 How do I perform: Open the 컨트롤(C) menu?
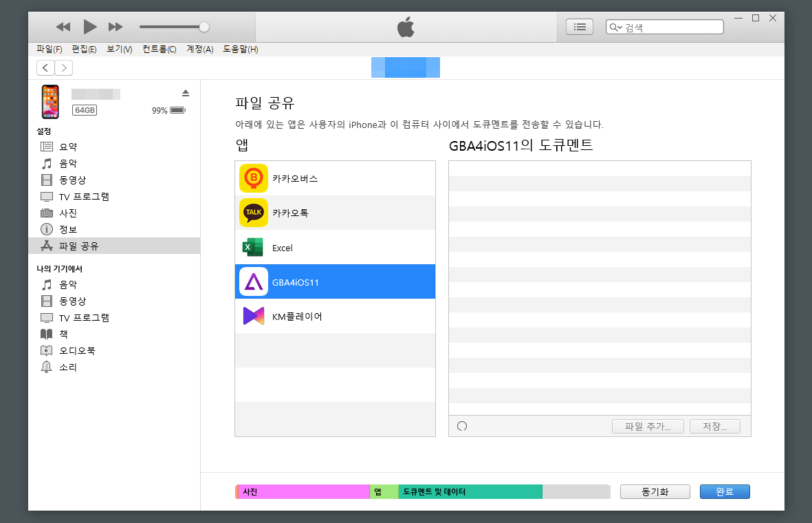pos(160,50)
